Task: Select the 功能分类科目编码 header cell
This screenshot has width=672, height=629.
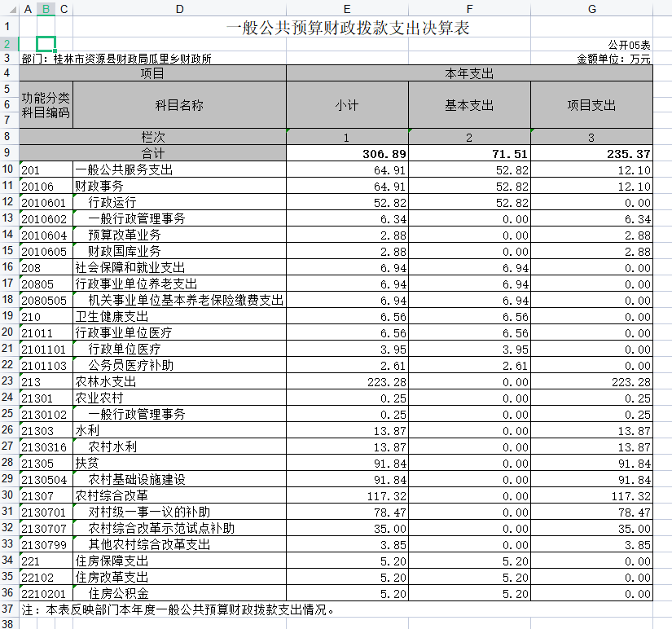Action: click(46, 105)
